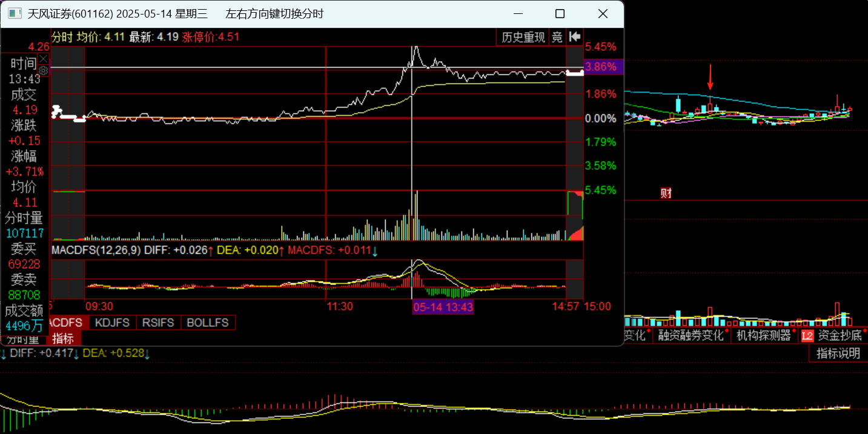The image size is (868, 434).
Task: Click 指标说明 button in main window
Action: tap(838, 353)
